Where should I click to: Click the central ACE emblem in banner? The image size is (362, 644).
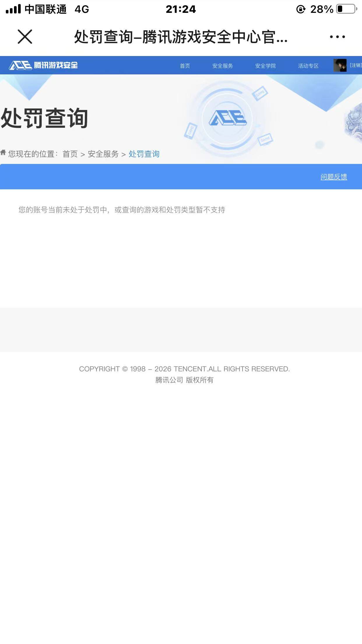pyautogui.click(x=228, y=118)
